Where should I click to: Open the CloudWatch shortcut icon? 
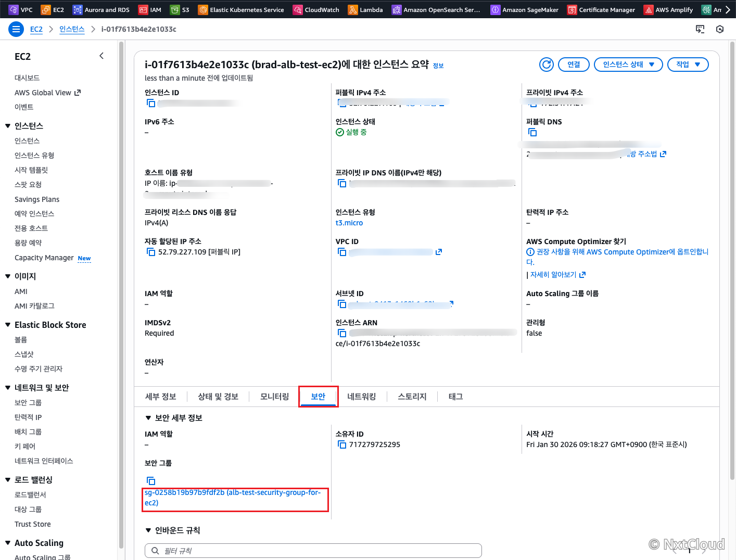click(x=298, y=10)
